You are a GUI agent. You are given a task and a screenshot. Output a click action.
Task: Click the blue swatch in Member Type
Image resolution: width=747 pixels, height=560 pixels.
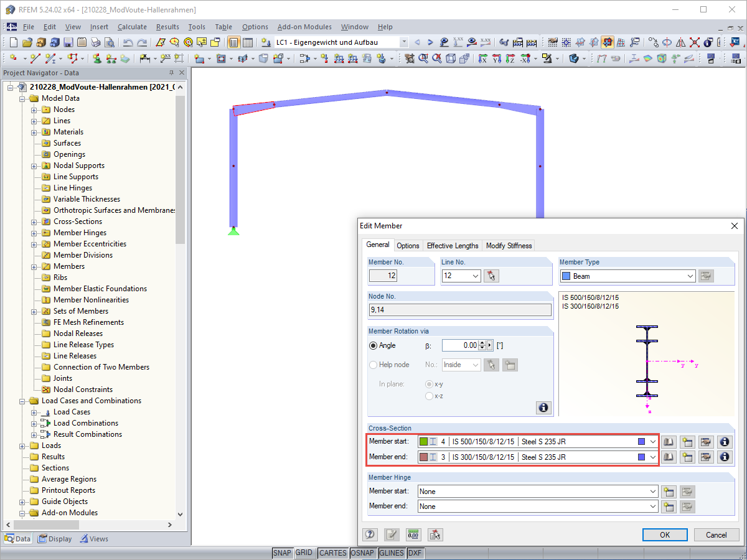566,276
